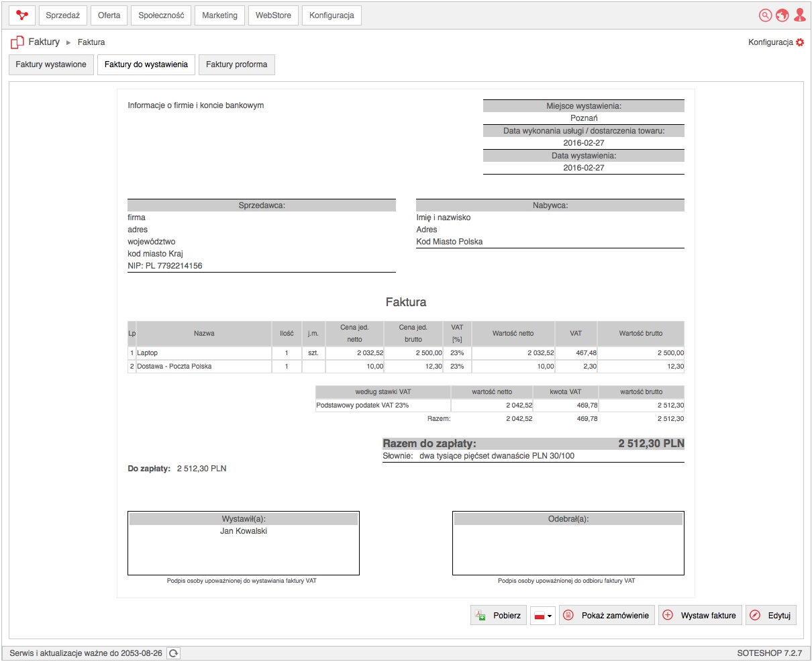The image size is (812, 662).
Task: Open the Sprzedaż menu
Action: tap(63, 15)
